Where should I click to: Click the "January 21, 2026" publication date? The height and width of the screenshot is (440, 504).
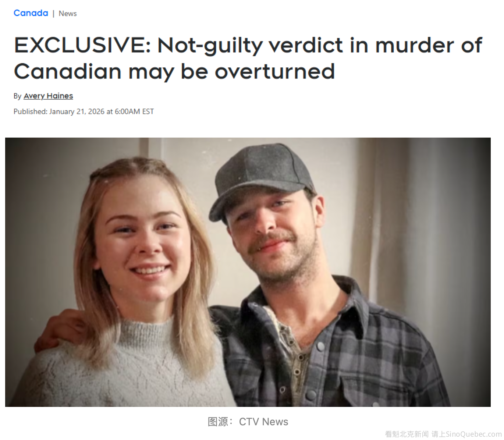tap(77, 111)
